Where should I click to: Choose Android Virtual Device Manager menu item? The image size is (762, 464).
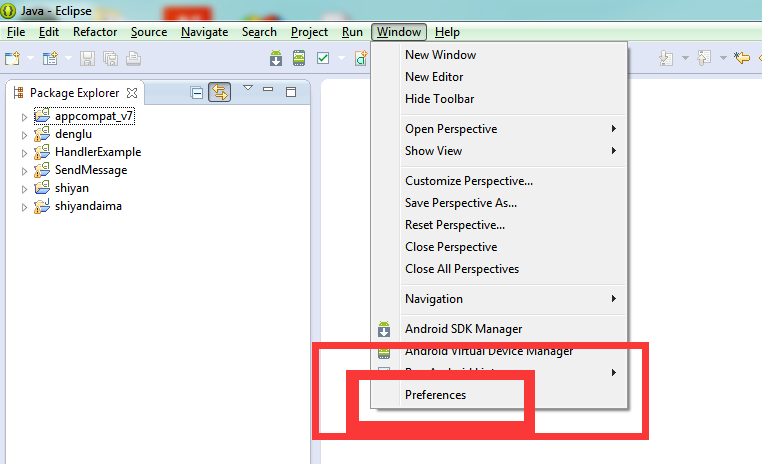click(500, 351)
